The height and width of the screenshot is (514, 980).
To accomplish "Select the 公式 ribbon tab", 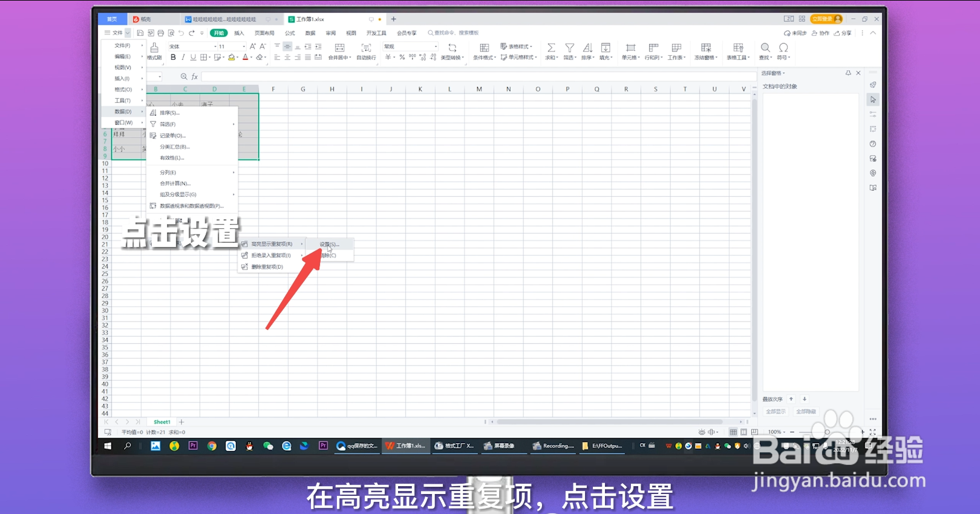I will click(x=290, y=33).
